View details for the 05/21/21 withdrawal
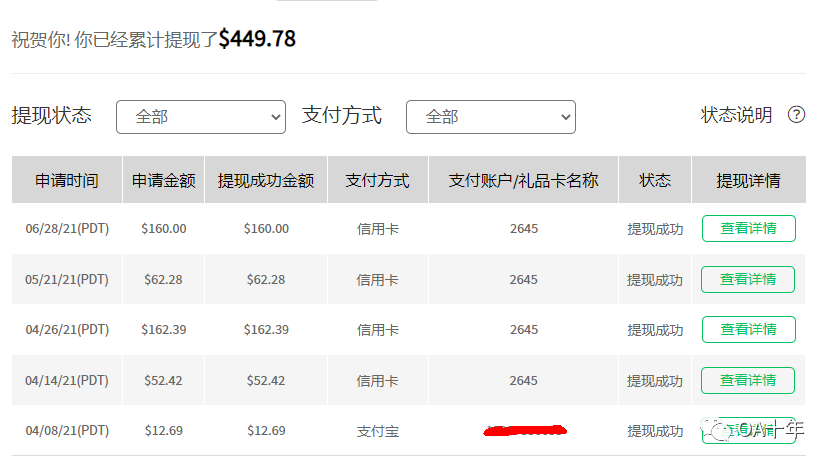Viewport: 831px width, 465px height. coord(748,280)
